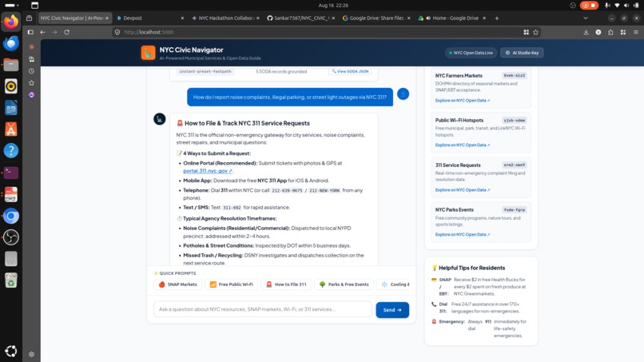The width and height of the screenshot is (644, 362).
Task: Click the Aug 16 22:26 clock
Action: pyautogui.click(x=333, y=6)
